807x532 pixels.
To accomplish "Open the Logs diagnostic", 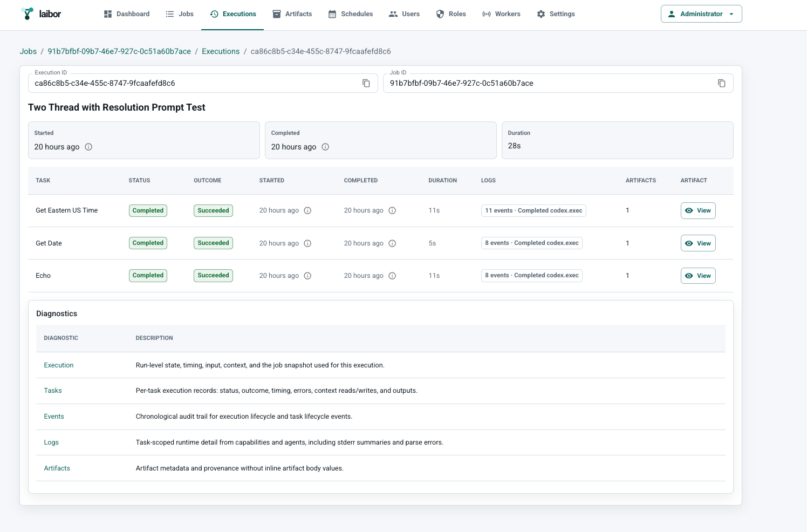I will 51,442.
